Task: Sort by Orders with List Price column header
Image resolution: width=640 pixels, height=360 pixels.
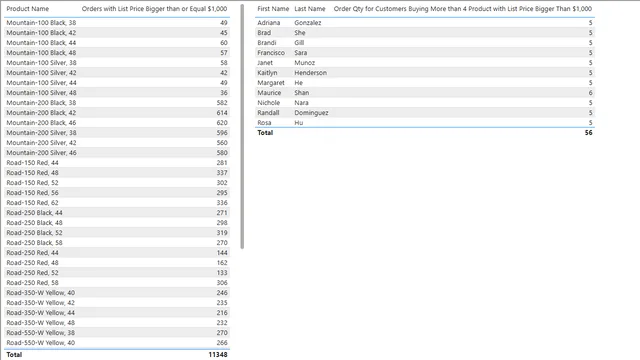Action: point(154,9)
